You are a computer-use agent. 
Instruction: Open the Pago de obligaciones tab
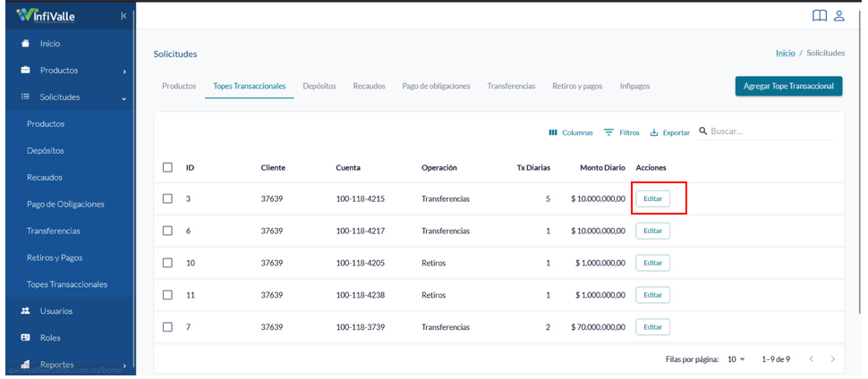click(436, 87)
